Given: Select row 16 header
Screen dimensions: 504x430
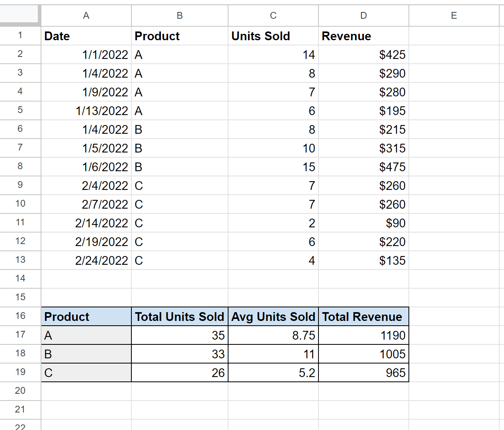Looking at the screenshot, I should click(20, 316).
